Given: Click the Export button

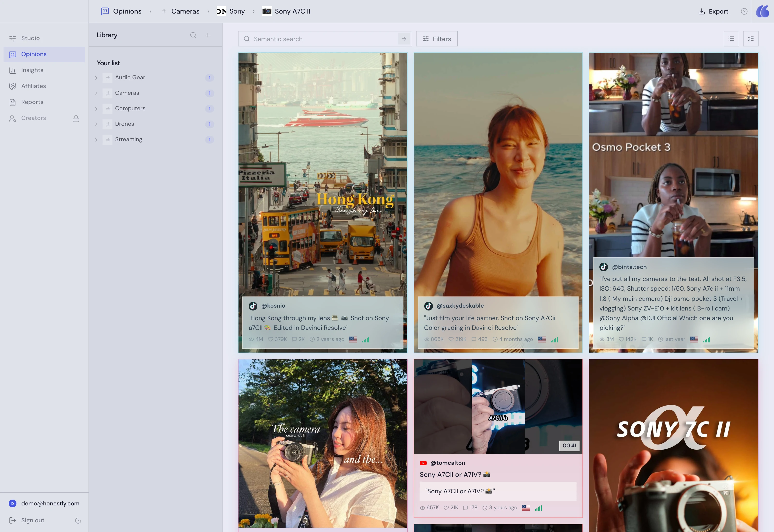Looking at the screenshot, I should tap(713, 12).
